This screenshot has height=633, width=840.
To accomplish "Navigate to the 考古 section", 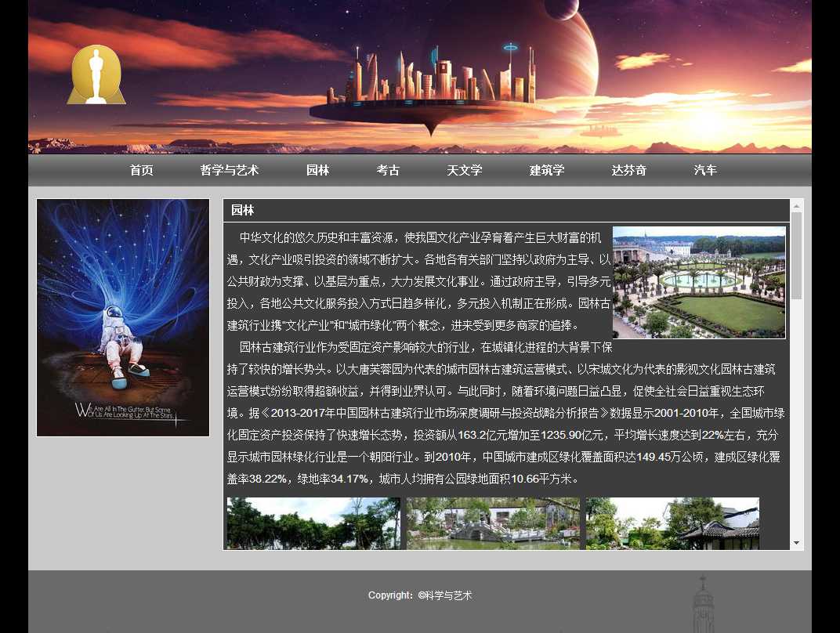I will click(388, 170).
